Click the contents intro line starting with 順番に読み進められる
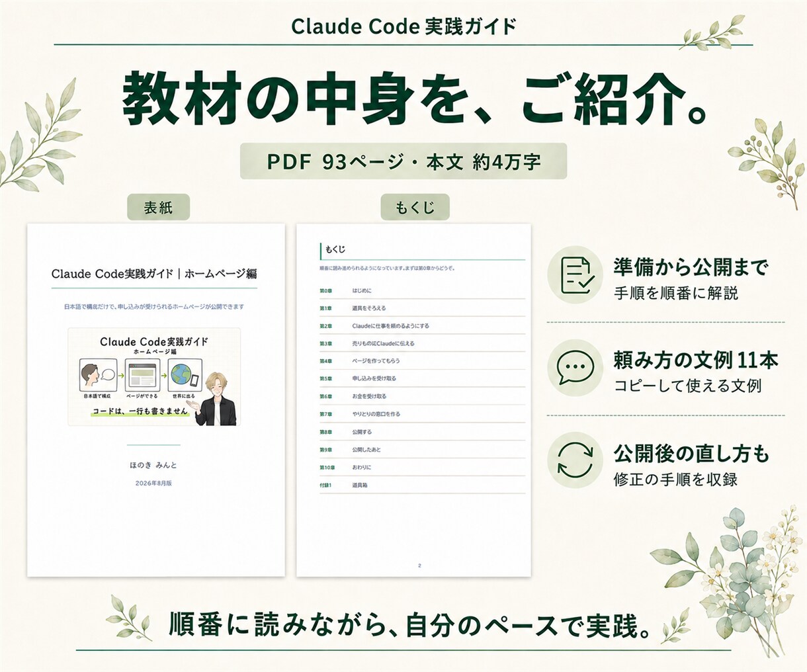807x672 pixels. (387, 269)
